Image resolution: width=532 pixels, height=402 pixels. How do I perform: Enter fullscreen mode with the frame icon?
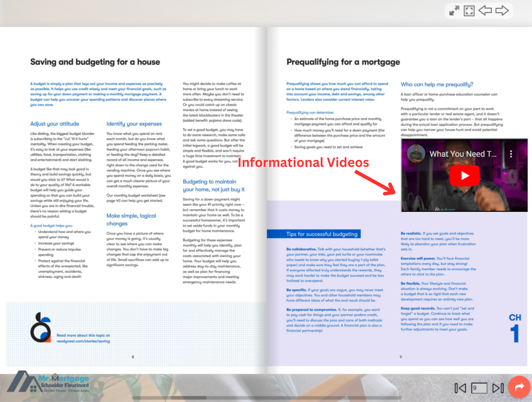(x=469, y=11)
